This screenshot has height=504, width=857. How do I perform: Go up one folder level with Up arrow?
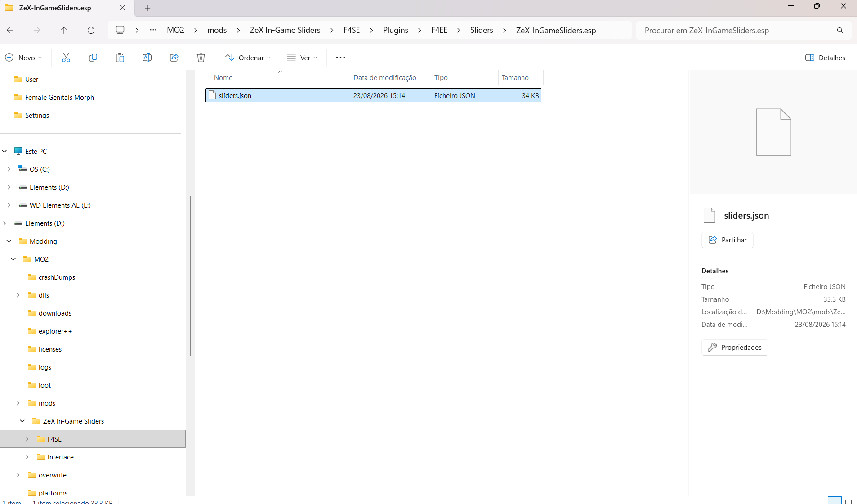(x=64, y=30)
